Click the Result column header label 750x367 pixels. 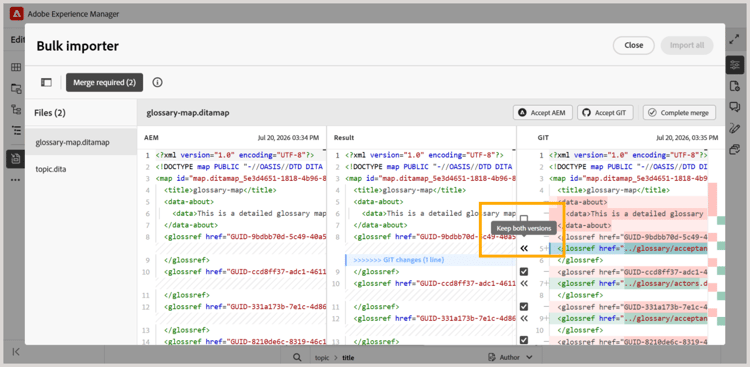344,137
